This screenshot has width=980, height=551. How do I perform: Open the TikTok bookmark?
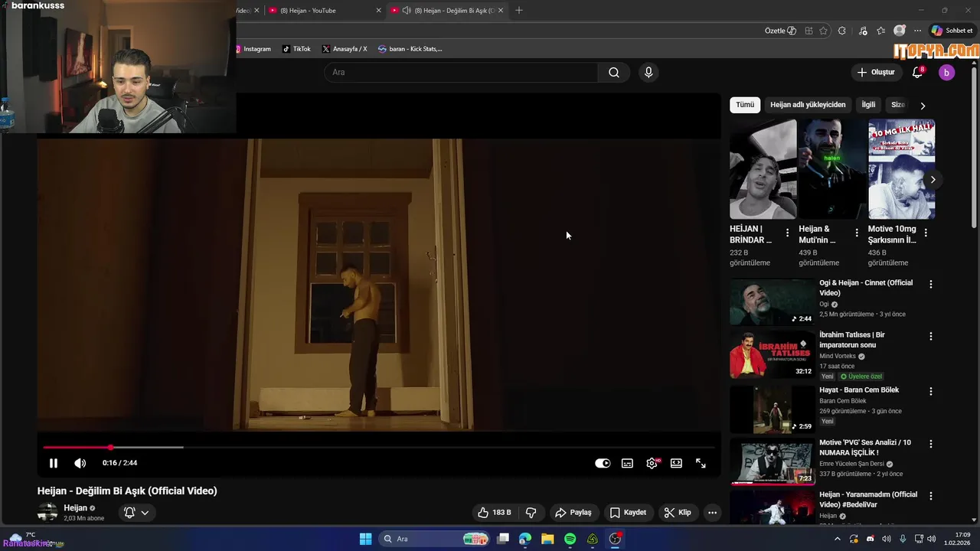296,49
